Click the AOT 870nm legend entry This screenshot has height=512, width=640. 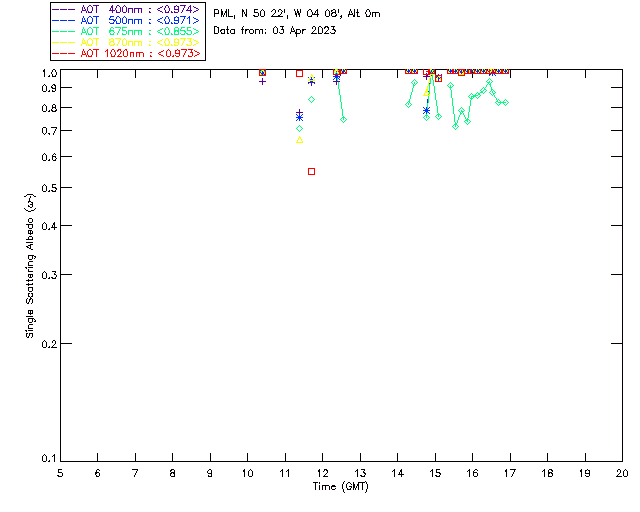[x=126, y=42]
